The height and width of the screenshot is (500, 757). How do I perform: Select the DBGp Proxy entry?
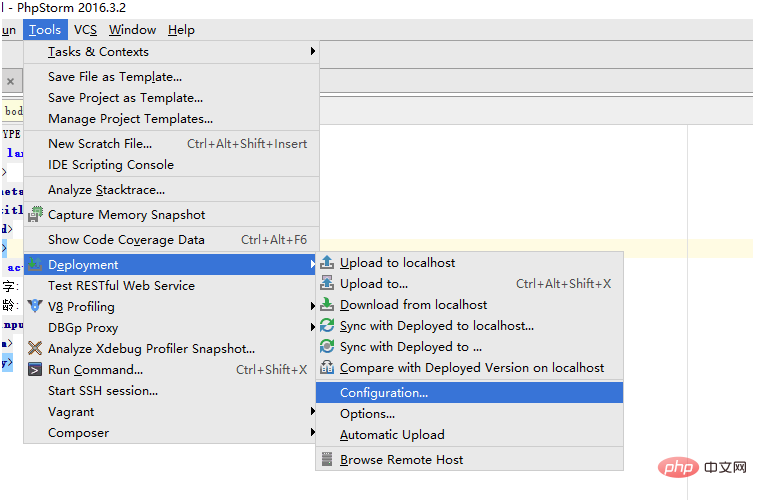171,328
